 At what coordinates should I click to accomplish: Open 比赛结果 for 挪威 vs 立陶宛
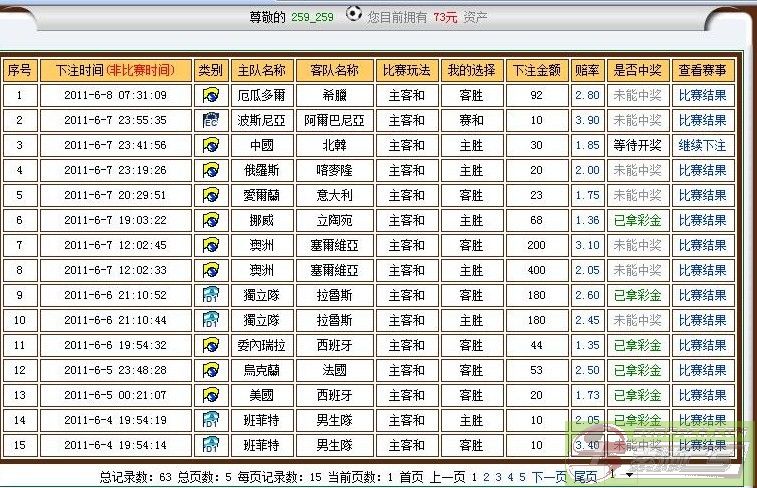click(x=703, y=221)
